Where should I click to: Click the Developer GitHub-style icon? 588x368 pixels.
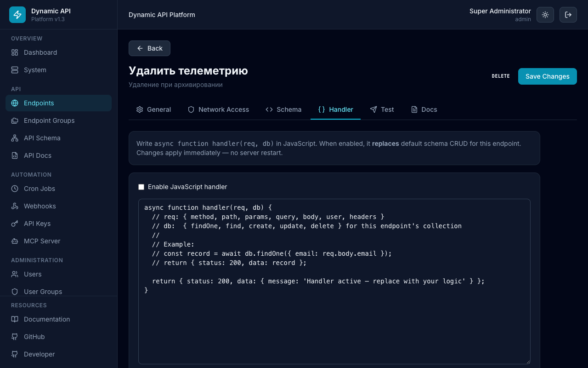click(15, 354)
